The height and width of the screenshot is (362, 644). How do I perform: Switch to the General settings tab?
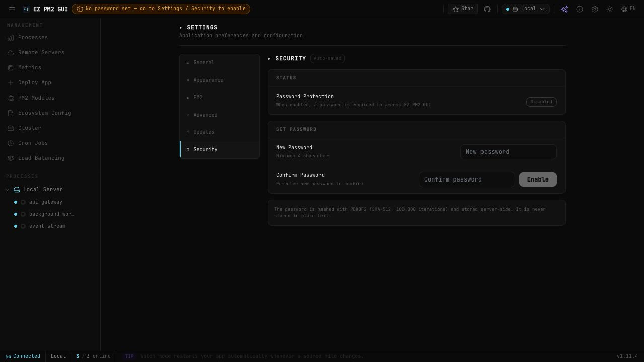click(x=219, y=63)
